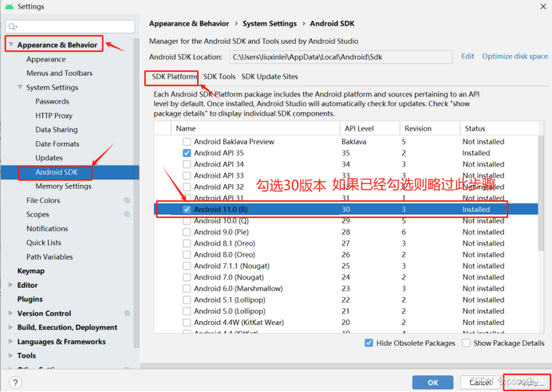Viewport: 552px width, 392px height.
Task: Enable Show Package Details
Action: click(x=466, y=343)
